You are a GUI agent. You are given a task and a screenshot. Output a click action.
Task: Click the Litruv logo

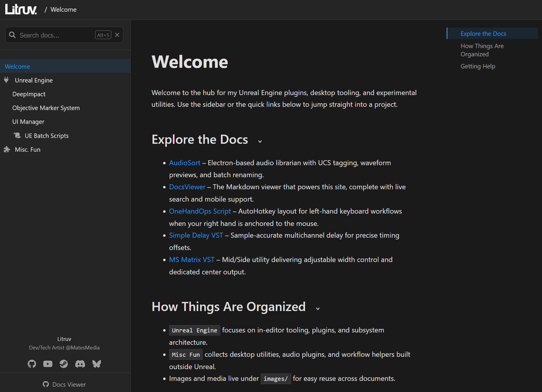coord(21,9)
